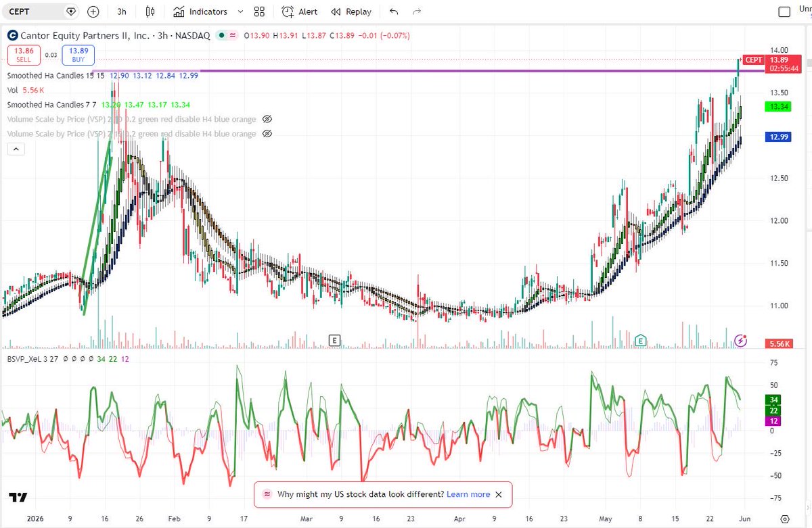The height and width of the screenshot is (528, 812).
Task: Open the Learn more link
Action: point(468,494)
